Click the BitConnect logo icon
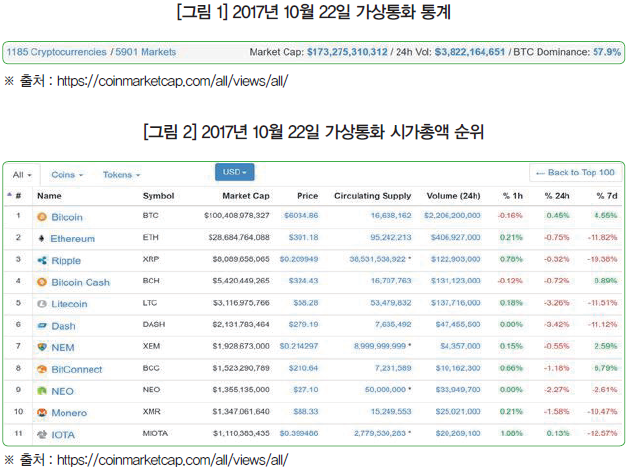The image size is (629, 468). (42, 369)
